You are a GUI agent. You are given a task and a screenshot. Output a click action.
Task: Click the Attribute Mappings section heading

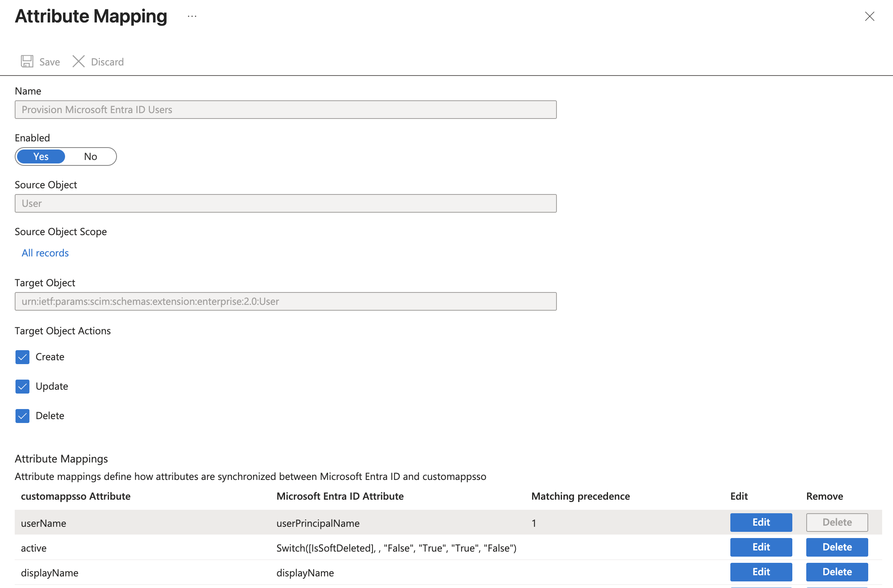61,459
